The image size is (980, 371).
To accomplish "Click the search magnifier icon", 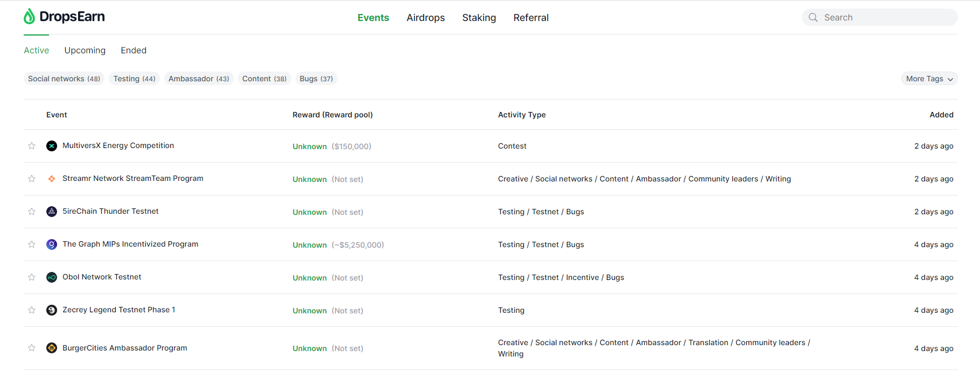I will click(x=813, y=17).
